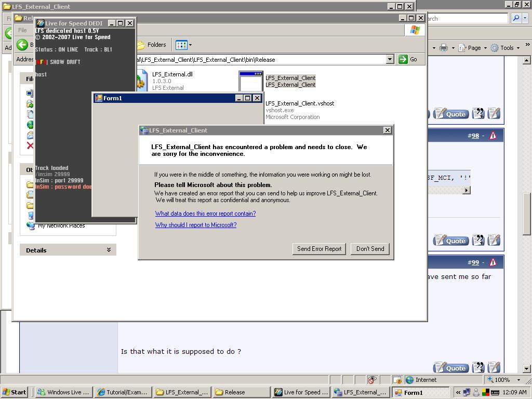The width and height of the screenshot is (532, 399).
Task: Click the Internet zone globe in status bar
Action: pyautogui.click(x=409, y=380)
